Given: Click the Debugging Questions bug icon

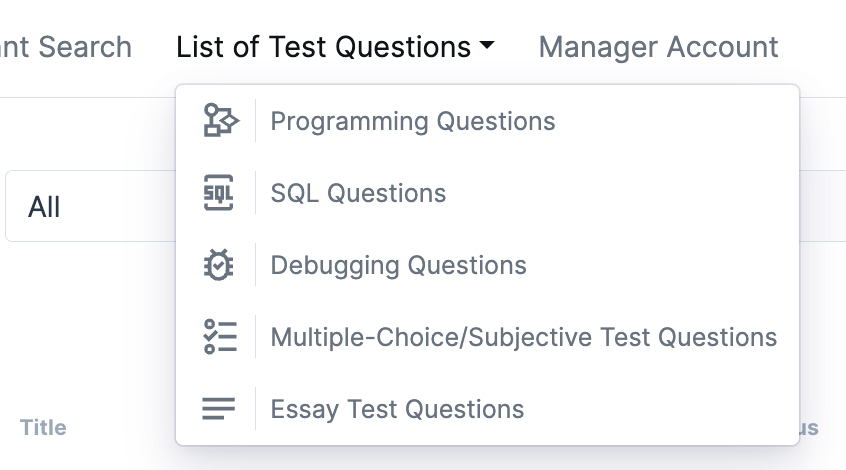Looking at the screenshot, I should click(219, 265).
